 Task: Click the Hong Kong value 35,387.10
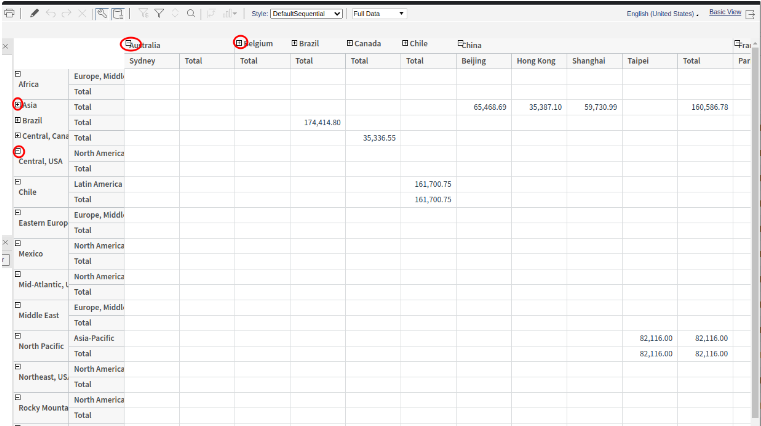tap(546, 107)
